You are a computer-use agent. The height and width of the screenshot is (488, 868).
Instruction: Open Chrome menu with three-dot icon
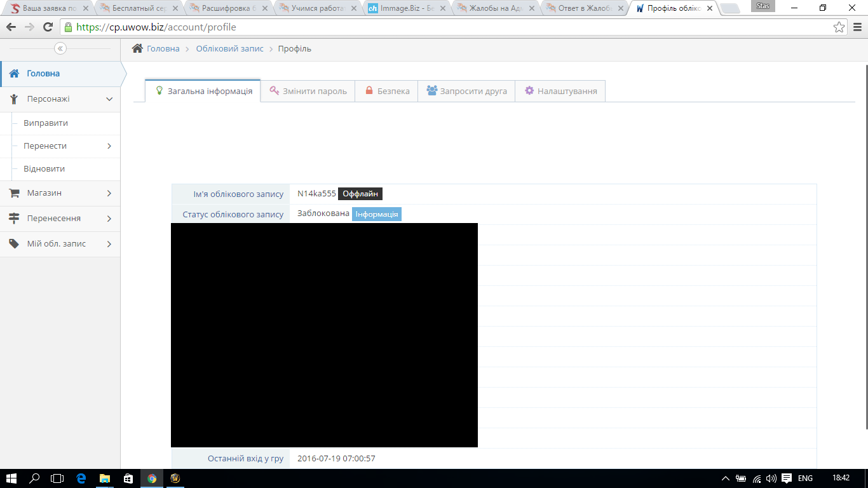[x=857, y=27]
